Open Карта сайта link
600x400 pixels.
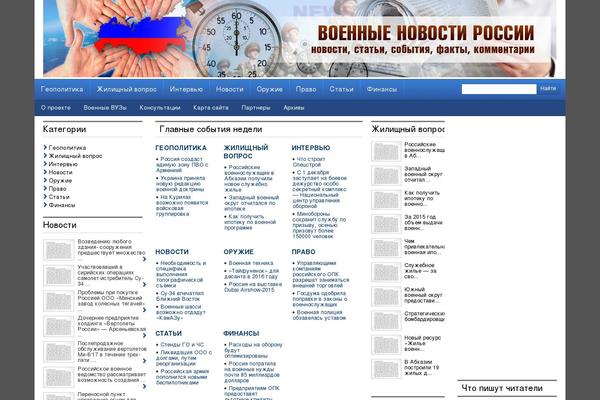coord(210,108)
